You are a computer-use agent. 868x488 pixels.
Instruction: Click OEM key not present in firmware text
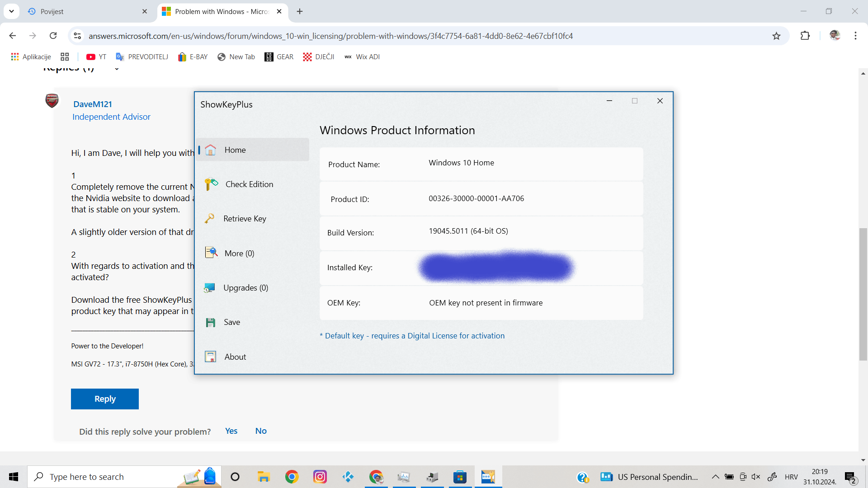tap(486, 303)
